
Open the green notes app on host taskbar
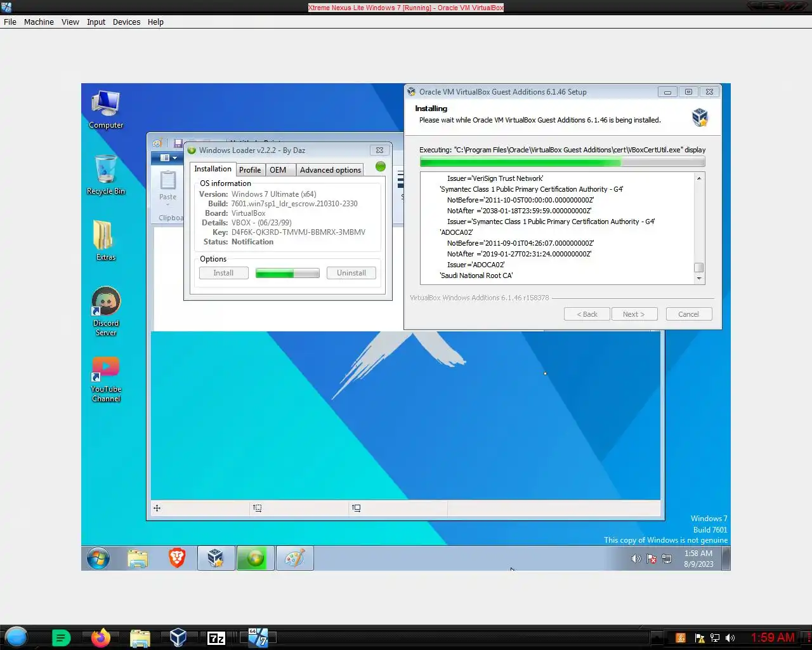pyautogui.click(x=61, y=638)
